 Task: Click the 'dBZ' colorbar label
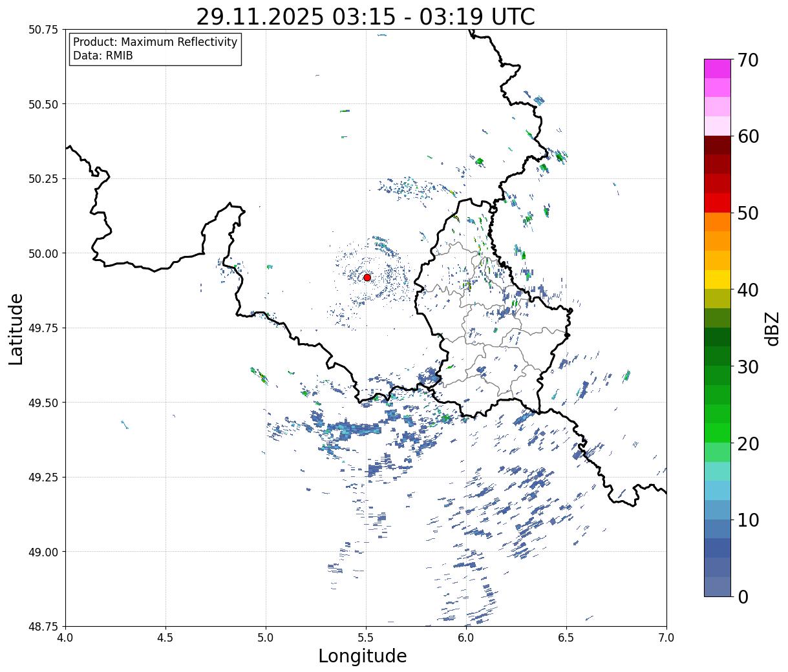coord(772,328)
